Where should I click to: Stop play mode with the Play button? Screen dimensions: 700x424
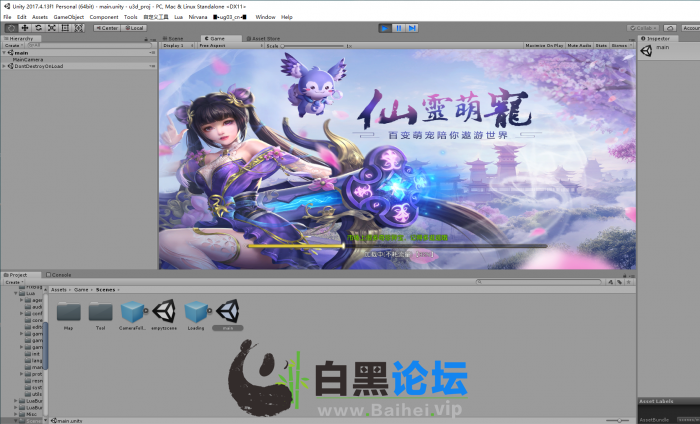click(x=384, y=28)
